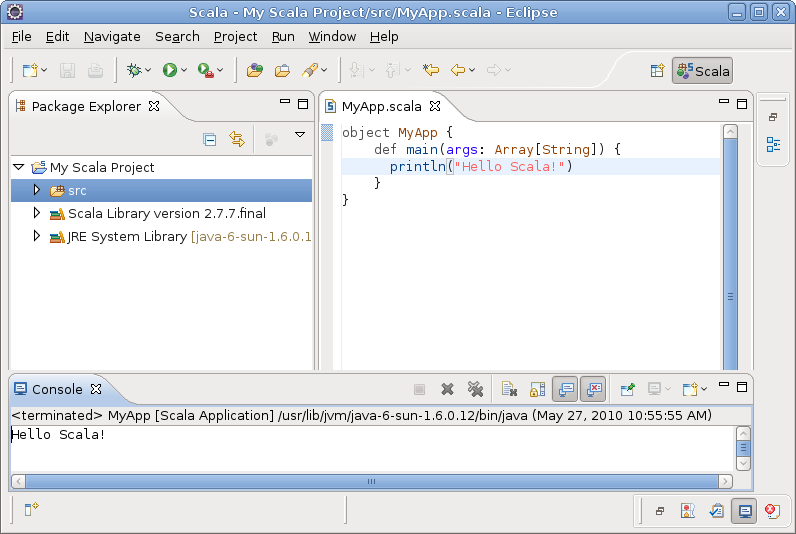The image size is (796, 534).
Task: Click the External Tools run icon
Action: (206, 70)
